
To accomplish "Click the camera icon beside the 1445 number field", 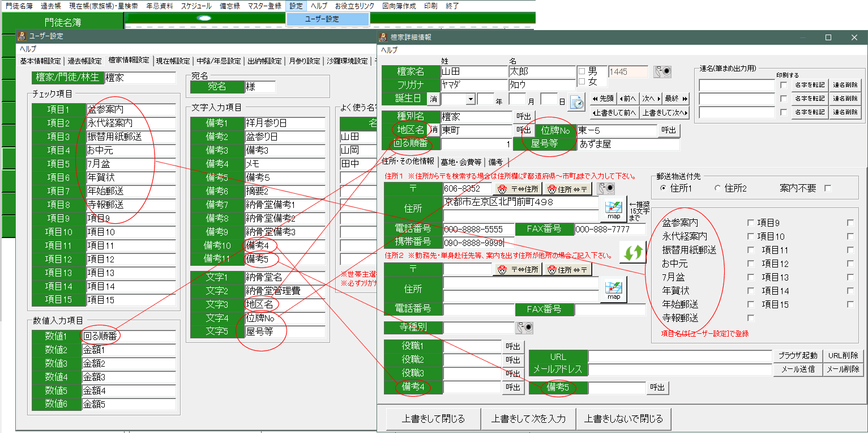I will pyautogui.click(x=662, y=72).
